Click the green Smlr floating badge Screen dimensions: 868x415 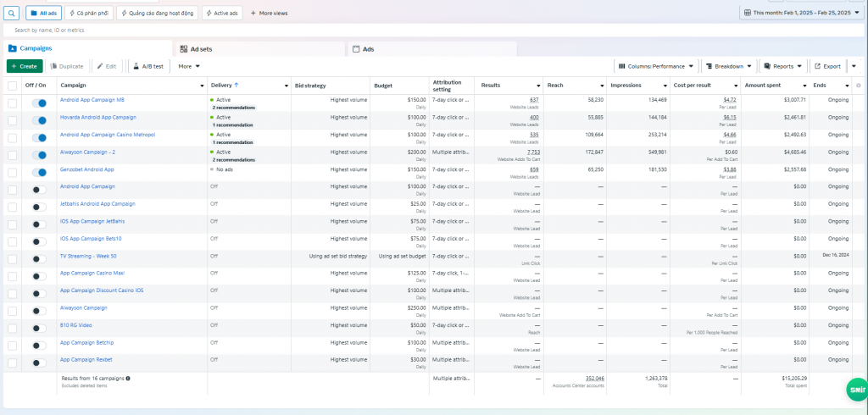856,389
